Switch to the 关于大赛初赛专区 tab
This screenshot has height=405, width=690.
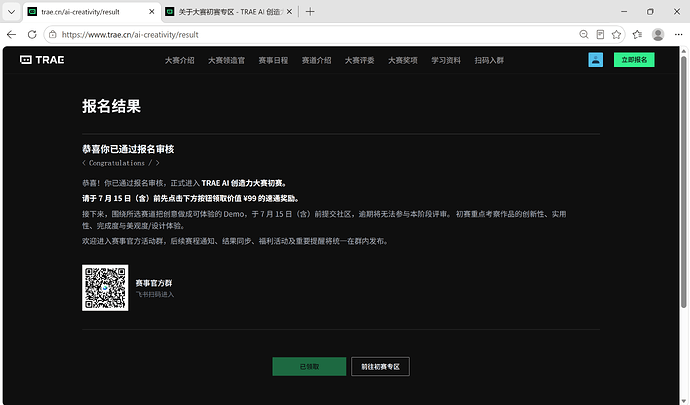click(229, 12)
